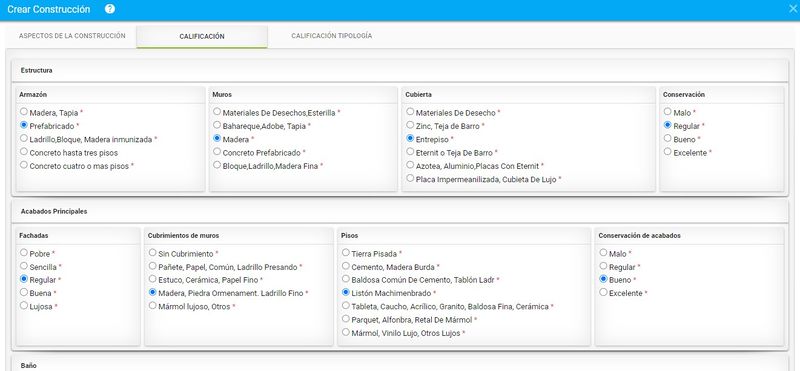Image resolution: width=800 pixels, height=371 pixels.
Task: Choose Bloque, Ladrillo, Madera Fina option
Action: (217, 165)
